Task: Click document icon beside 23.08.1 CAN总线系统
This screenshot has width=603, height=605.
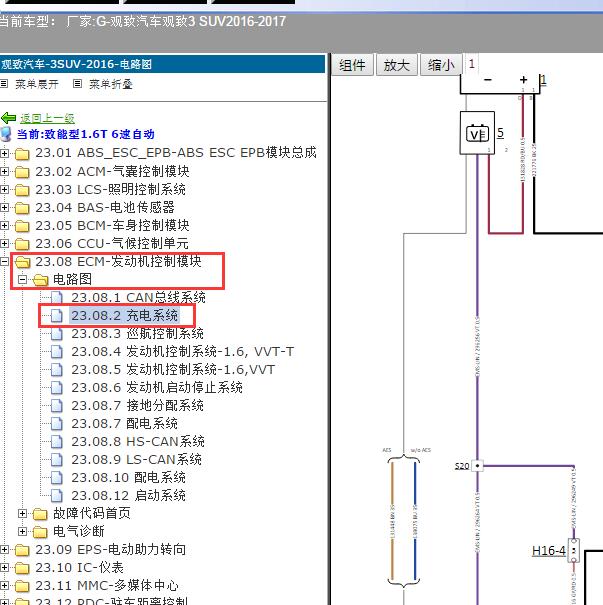Action: (x=57, y=297)
